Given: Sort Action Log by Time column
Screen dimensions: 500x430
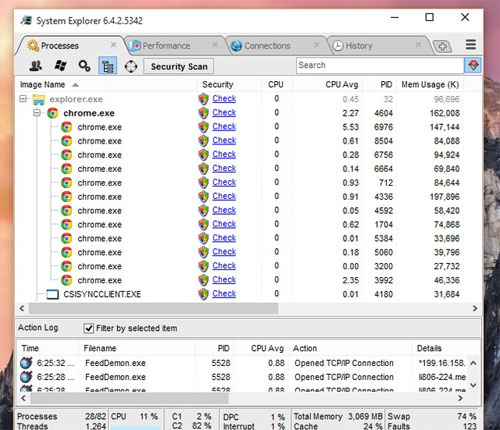Looking at the screenshot, I should point(30,348).
